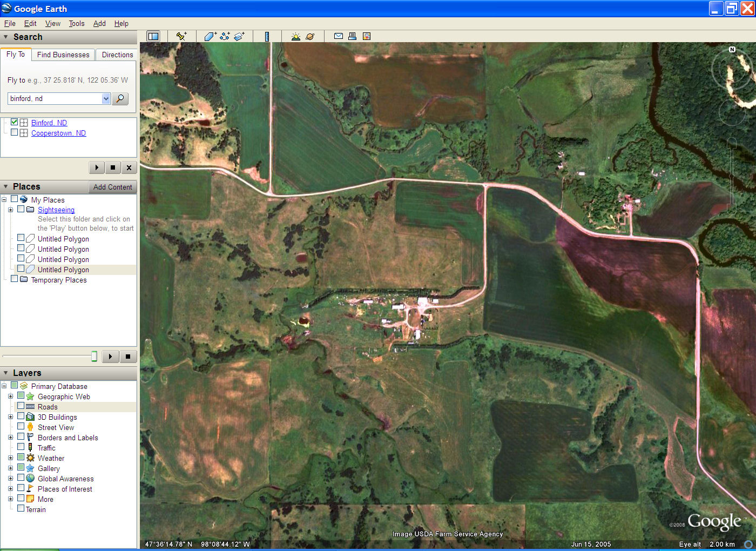
Task: Click the Weather sun icon
Action: pos(30,458)
